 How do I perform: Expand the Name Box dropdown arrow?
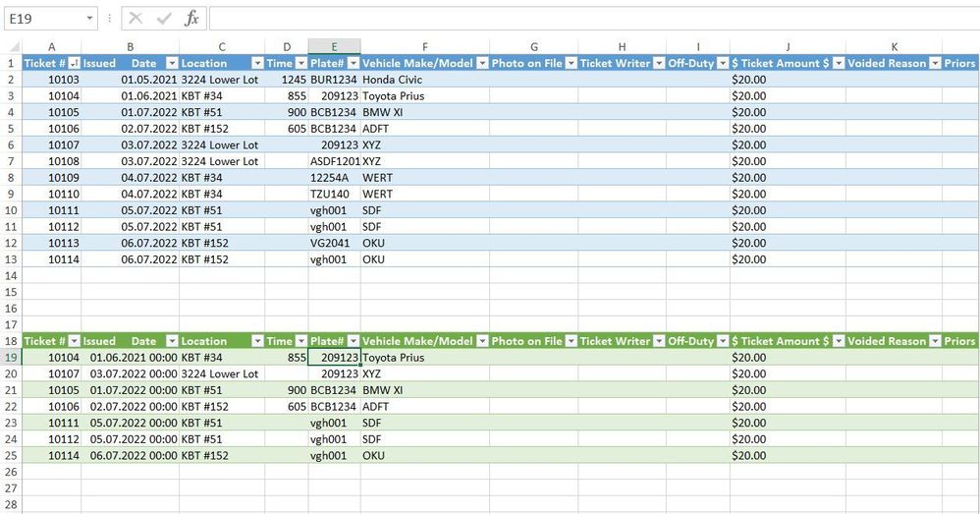(90, 19)
